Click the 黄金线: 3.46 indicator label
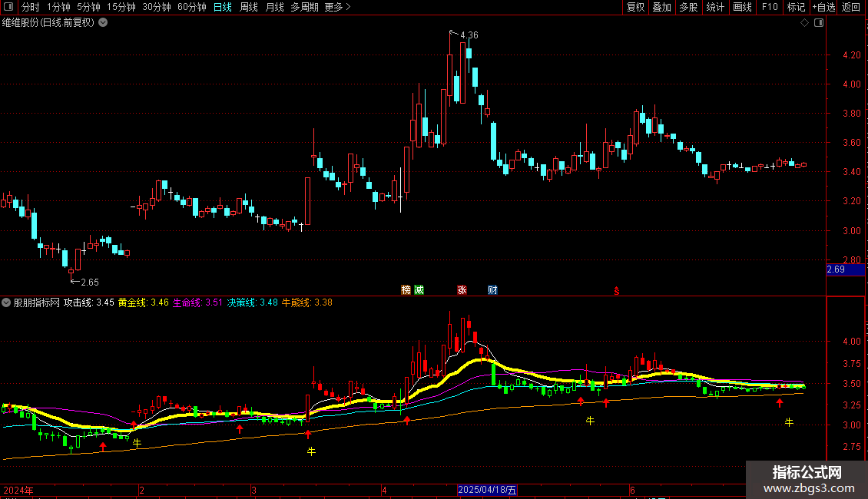This screenshot has width=868, height=499. tap(144, 302)
